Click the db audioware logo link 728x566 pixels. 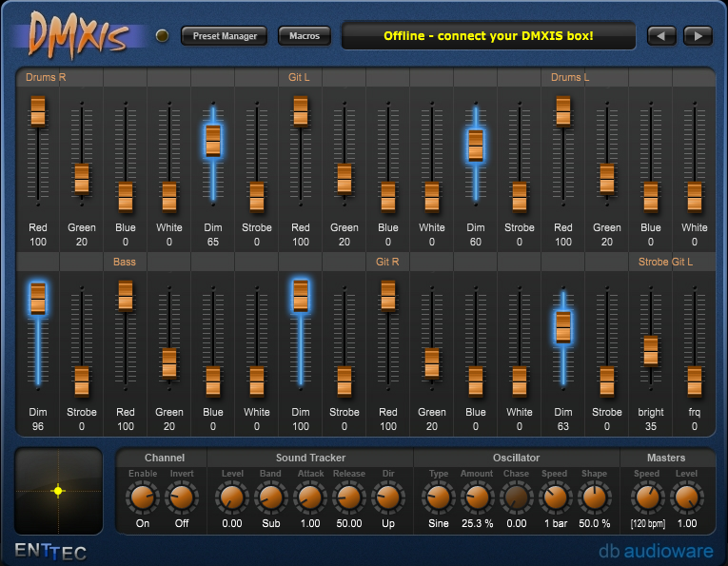tap(656, 551)
